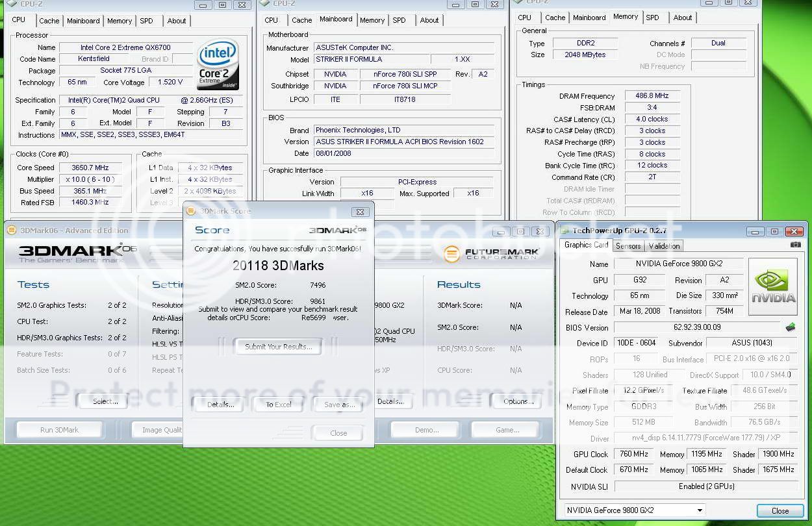Click the Intel Core 2 Extreme logo
This screenshot has width=812, height=526.
coord(218,64)
